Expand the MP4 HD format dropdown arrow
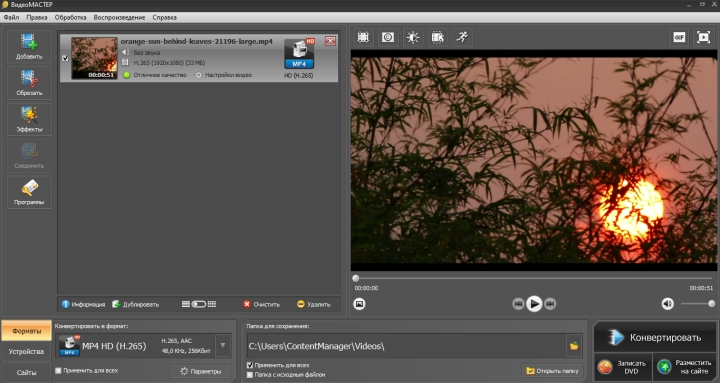 (x=223, y=345)
